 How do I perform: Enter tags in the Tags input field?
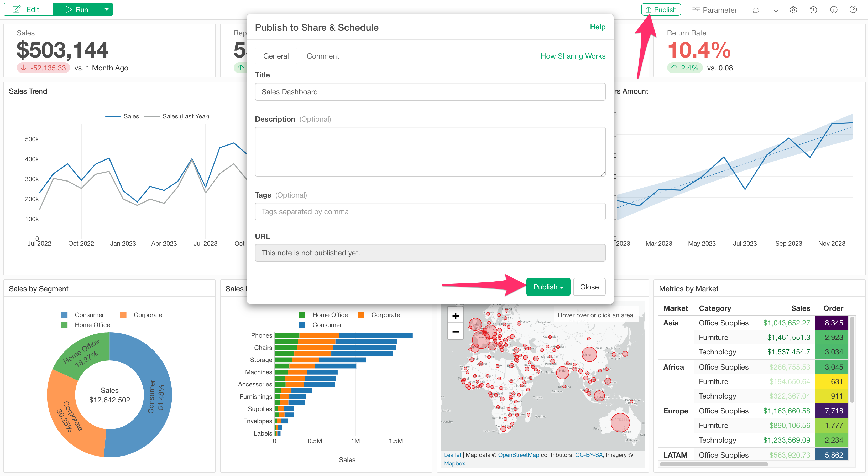tap(430, 211)
